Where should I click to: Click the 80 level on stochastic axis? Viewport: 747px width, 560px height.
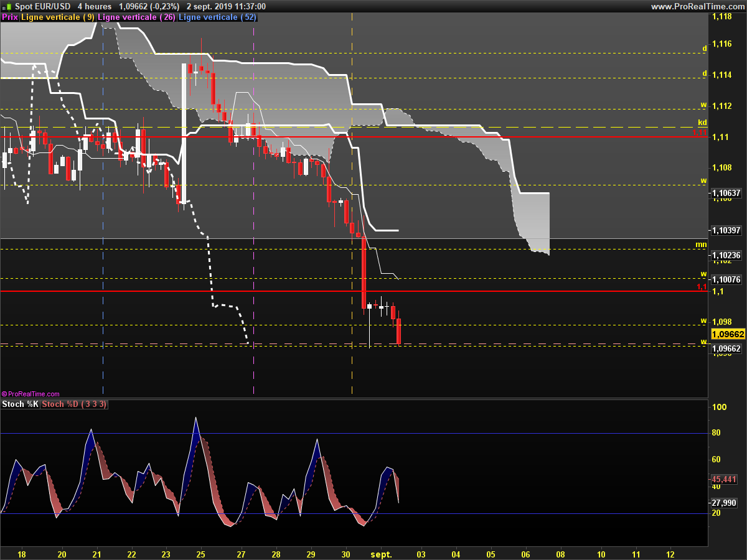point(716,433)
